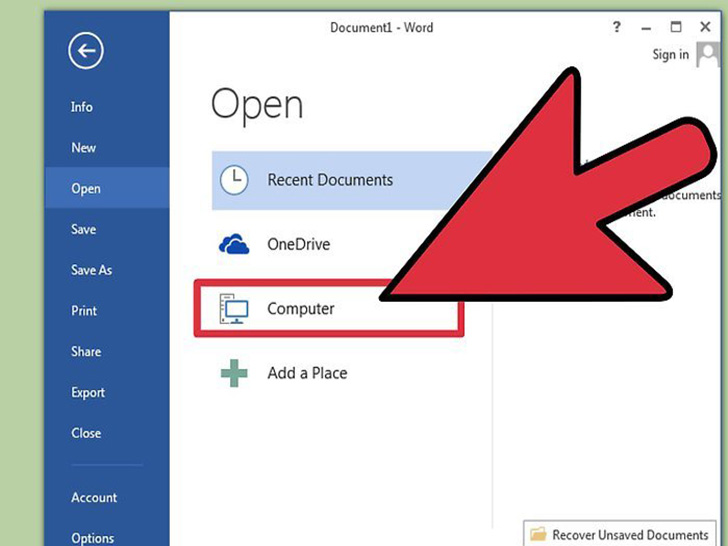Screen dimensions: 728x546
Task: Choose Save in the sidebar
Action: (84, 229)
